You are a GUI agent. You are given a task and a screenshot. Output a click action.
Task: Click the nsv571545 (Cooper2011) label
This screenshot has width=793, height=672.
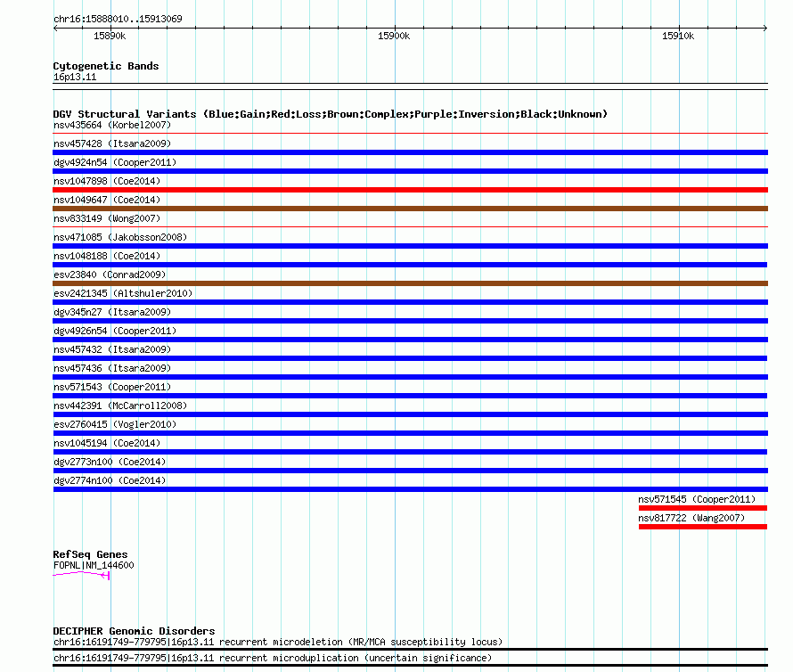click(x=697, y=499)
